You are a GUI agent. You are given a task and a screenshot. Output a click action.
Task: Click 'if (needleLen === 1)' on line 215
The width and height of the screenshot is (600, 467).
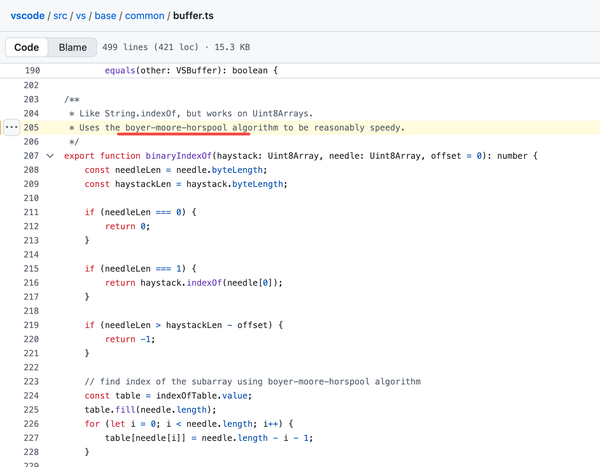[135, 269]
